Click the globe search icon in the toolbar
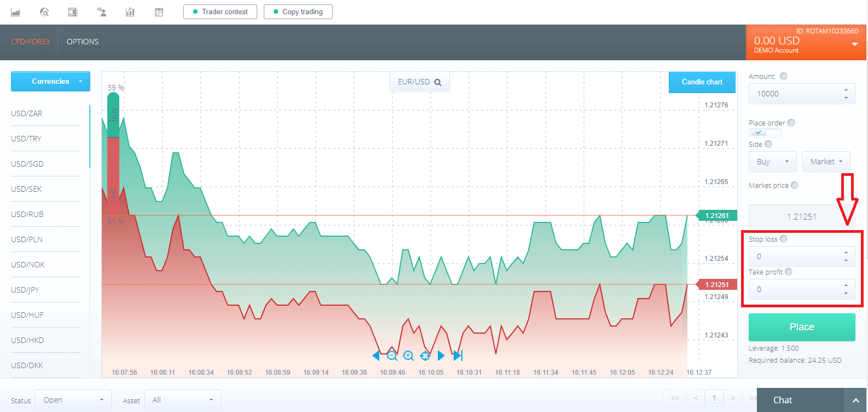Screen dimensions: 868x412 pyautogui.click(x=44, y=12)
